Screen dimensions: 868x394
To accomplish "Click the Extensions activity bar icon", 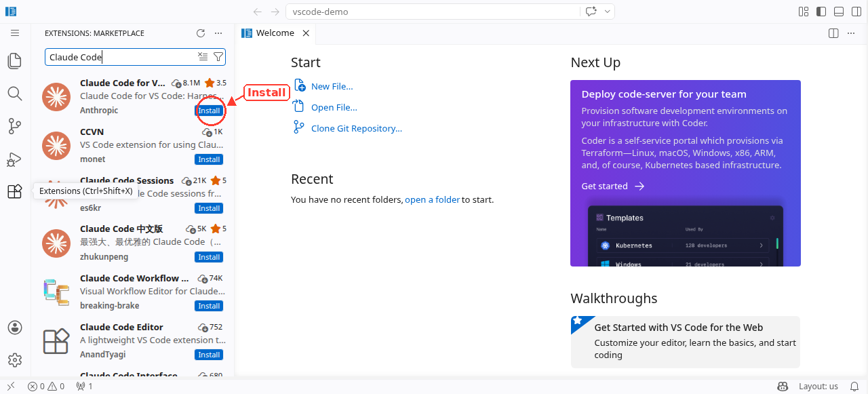I will [15, 192].
